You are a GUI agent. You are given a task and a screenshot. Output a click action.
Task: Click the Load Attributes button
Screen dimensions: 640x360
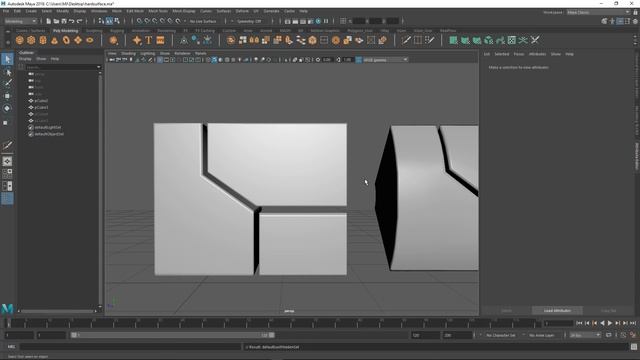tap(557, 311)
